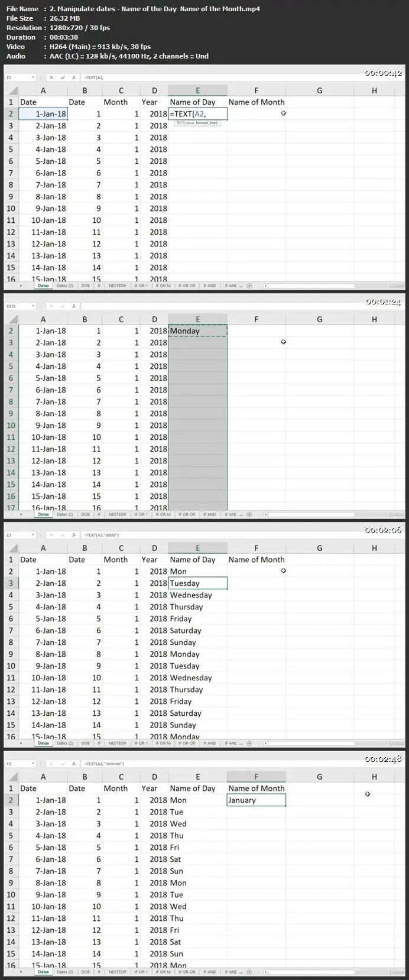The height and width of the screenshot is (980, 409).
Task: Click the Enter checkmark icon in the 00:00:42 frame's formula bar
Action: pyautogui.click(x=63, y=77)
